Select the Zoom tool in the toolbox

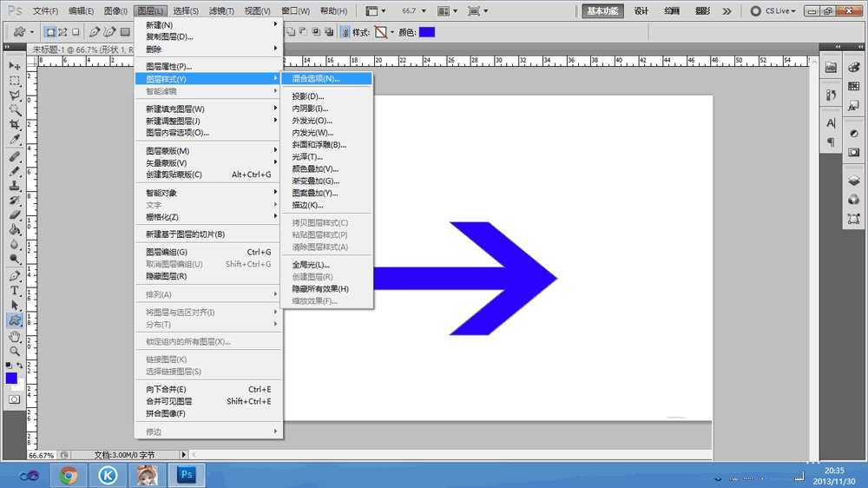15,351
